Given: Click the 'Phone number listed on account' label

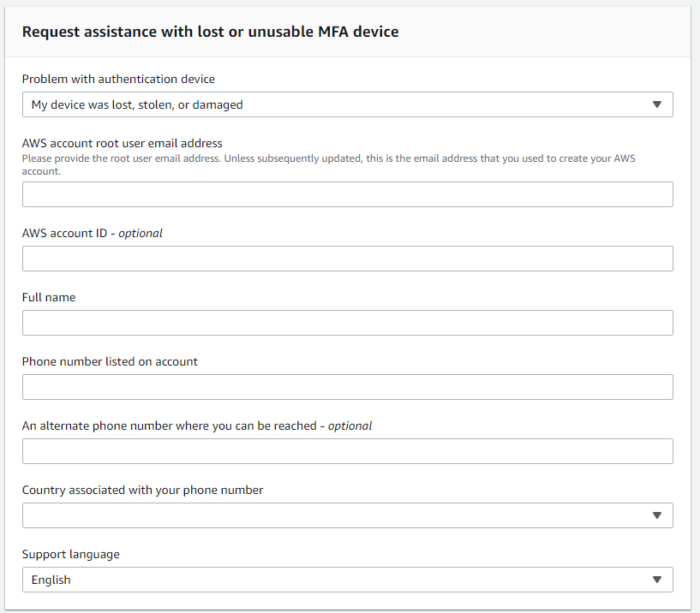Looking at the screenshot, I should point(110,361).
